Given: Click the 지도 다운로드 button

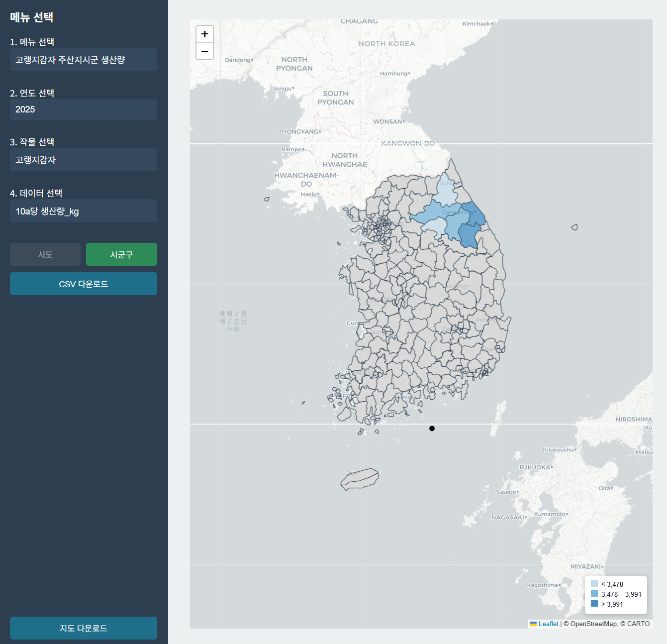Looking at the screenshot, I should tap(83, 628).
